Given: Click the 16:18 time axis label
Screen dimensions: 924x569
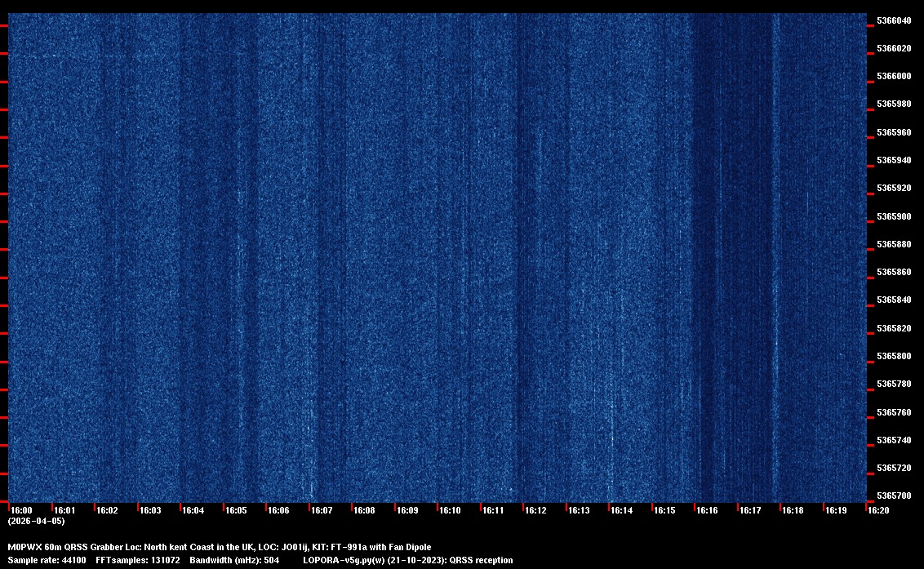Looking at the screenshot, I should coord(793,510).
